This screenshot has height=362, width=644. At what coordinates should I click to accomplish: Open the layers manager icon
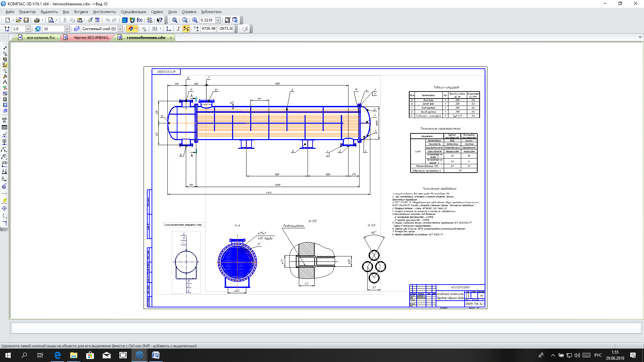(x=77, y=29)
